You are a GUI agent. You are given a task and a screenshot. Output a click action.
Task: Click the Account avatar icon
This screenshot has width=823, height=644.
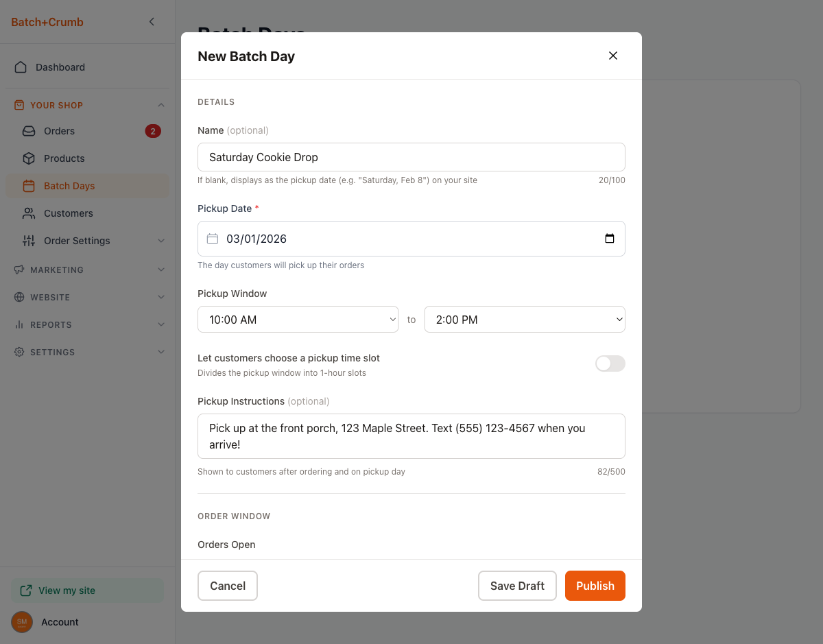pyautogui.click(x=22, y=622)
